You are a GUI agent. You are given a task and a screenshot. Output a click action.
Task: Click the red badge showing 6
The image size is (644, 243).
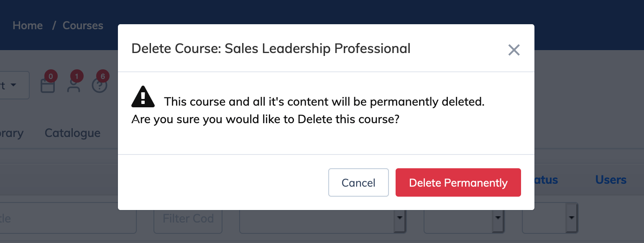tap(102, 76)
